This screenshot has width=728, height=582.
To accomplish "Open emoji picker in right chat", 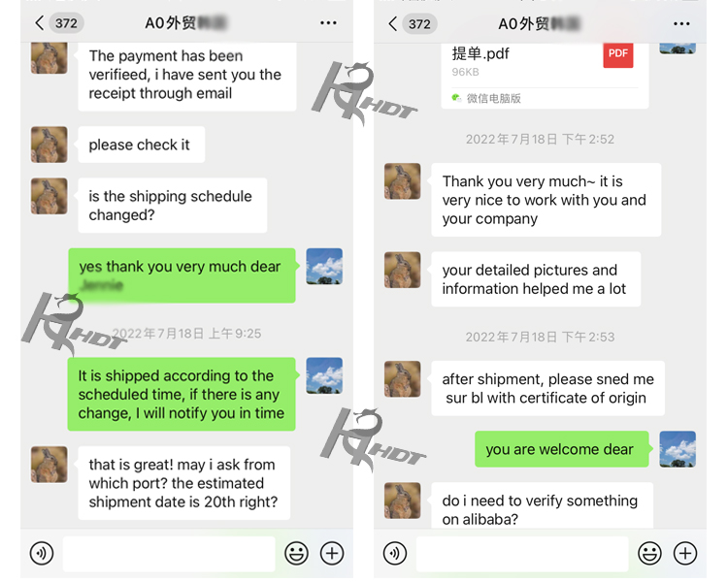I will tap(649, 553).
